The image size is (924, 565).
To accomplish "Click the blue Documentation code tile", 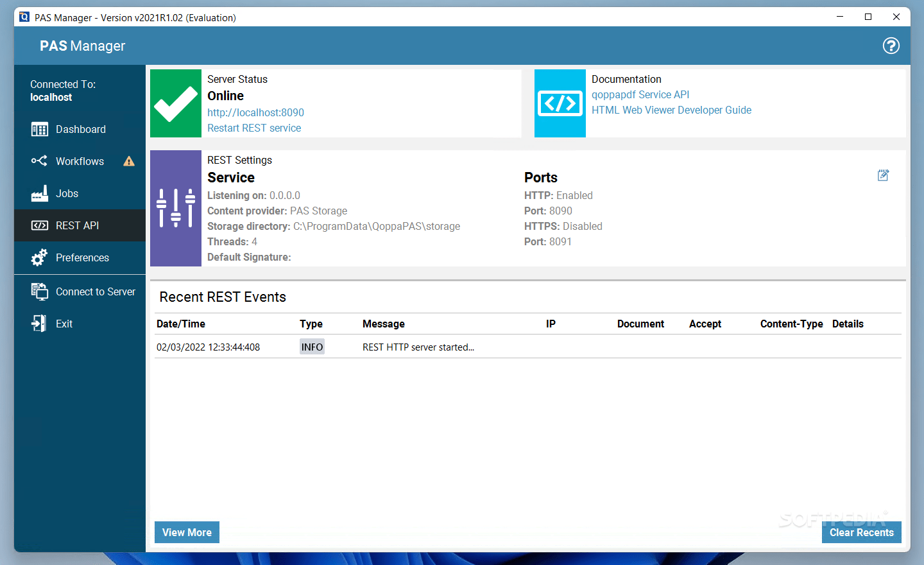I will [560, 103].
